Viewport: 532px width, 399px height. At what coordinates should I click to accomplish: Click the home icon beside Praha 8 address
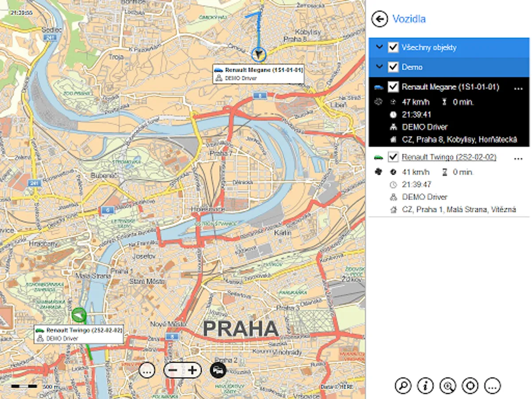tap(393, 140)
